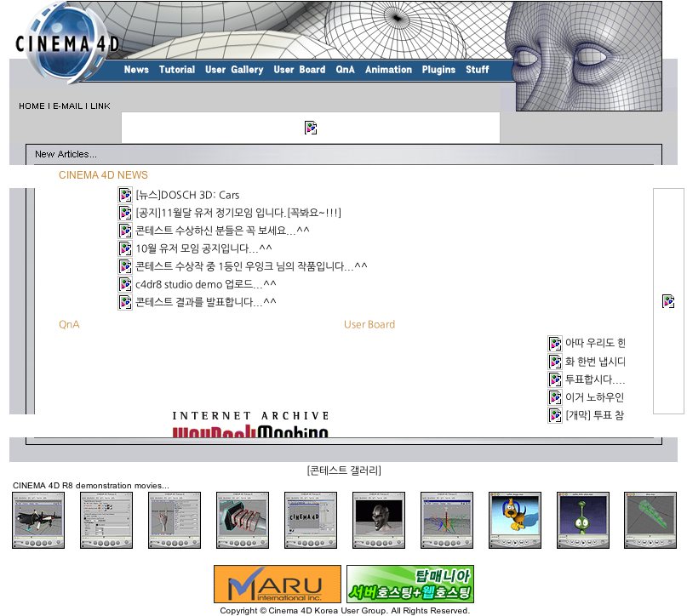Screen dimensions: 687x616
Task: Open [뉴스]DOSCH 3D: Cars article
Action: 187,195
